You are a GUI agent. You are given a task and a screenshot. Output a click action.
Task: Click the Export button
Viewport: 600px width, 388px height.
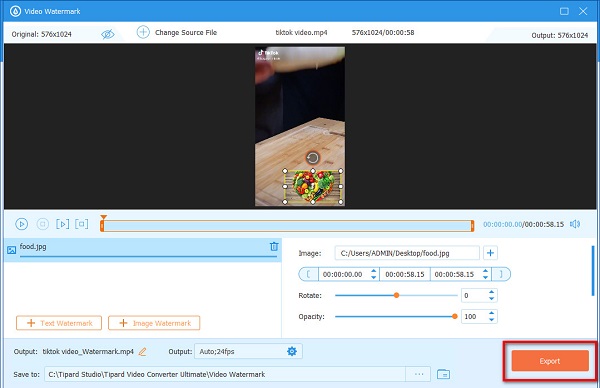tap(550, 361)
